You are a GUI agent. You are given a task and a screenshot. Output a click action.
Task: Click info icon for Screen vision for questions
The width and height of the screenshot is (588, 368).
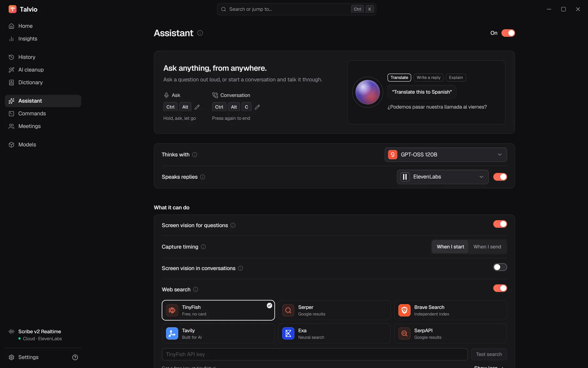(233, 225)
